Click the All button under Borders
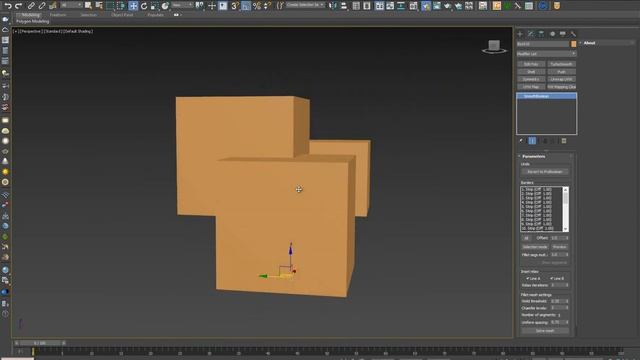The image size is (640, 360). (x=526, y=238)
